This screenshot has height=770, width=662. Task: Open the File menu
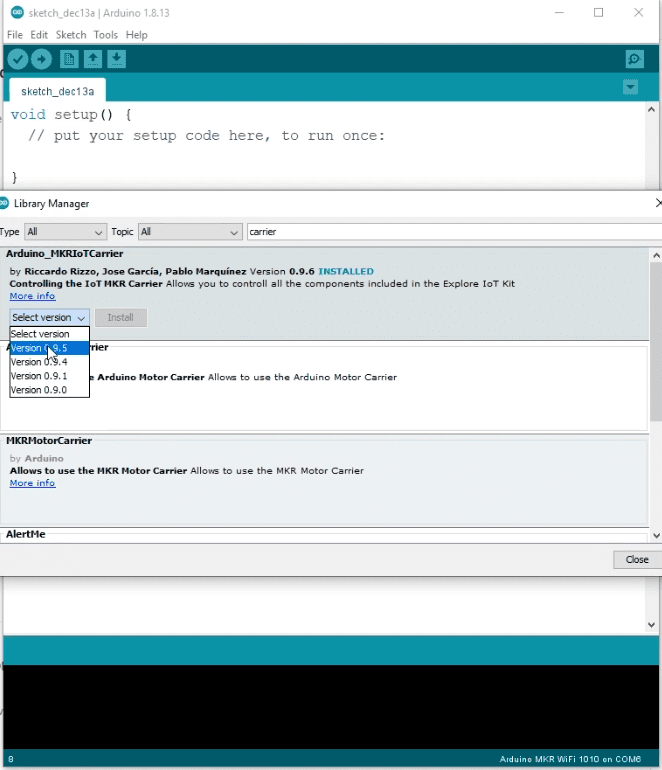[15, 35]
